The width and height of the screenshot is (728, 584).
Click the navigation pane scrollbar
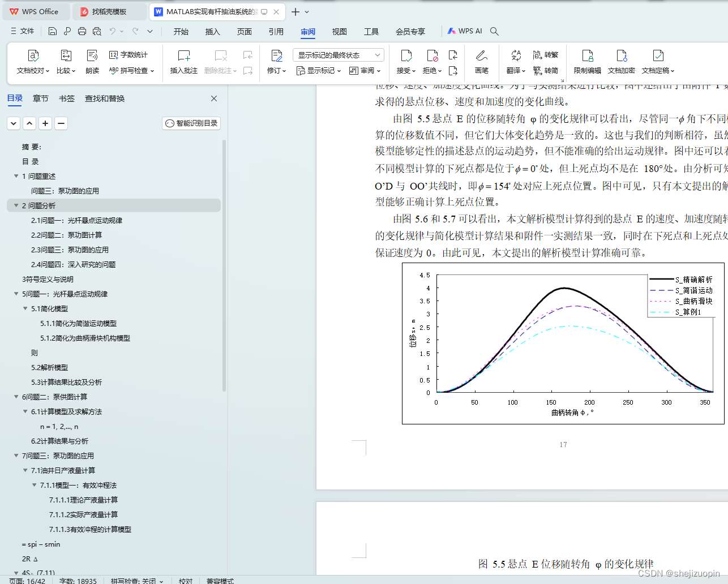(224, 266)
